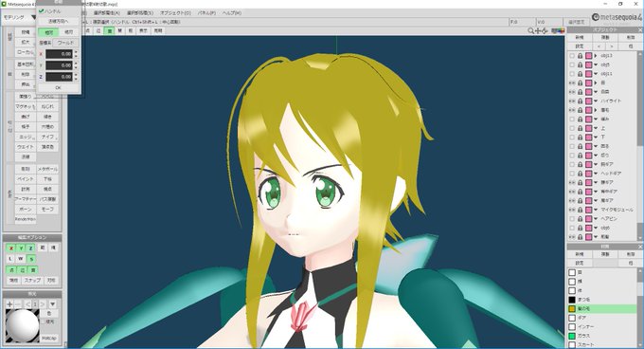This screenshot has height=349, width=644.
Task: Collapse ヘッドギア tree arrow
Action: coord(596,173)
